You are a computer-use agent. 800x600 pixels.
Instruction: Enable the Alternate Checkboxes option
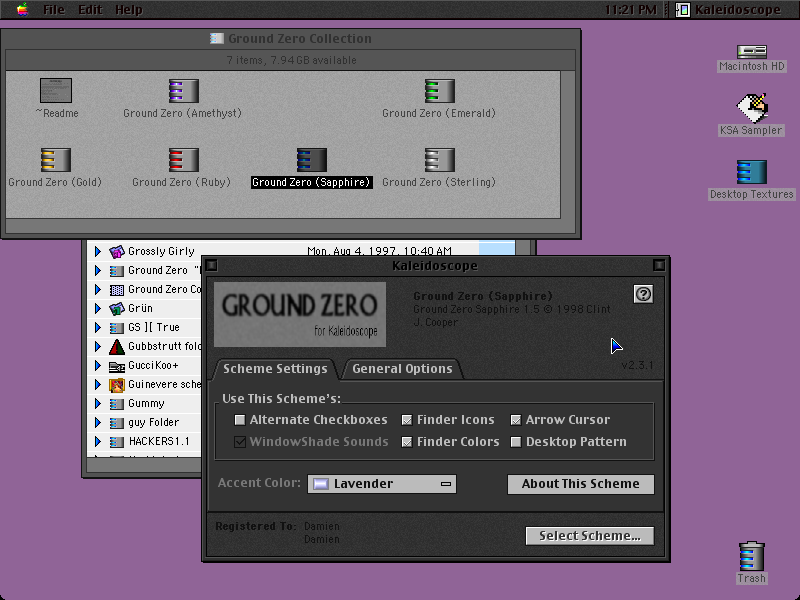[x=240, y=420]
